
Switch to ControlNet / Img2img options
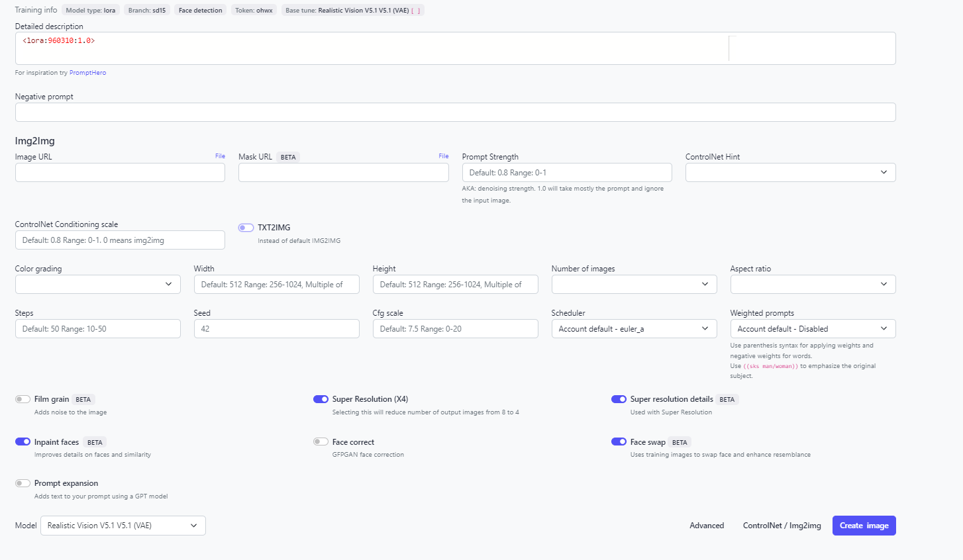[x=782, y=526]
